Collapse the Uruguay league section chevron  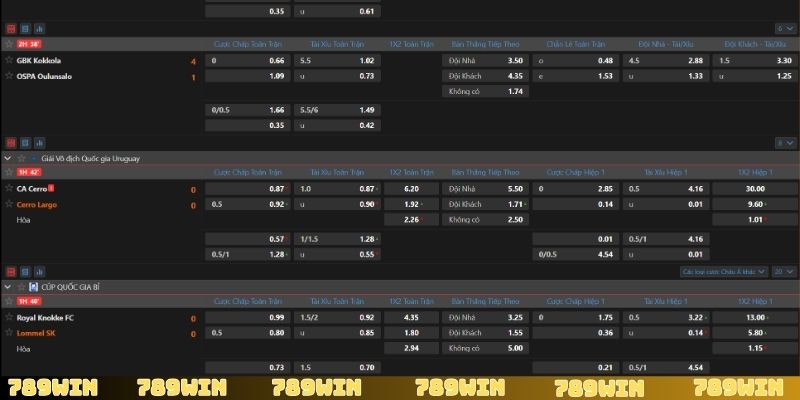pos(8,158)
